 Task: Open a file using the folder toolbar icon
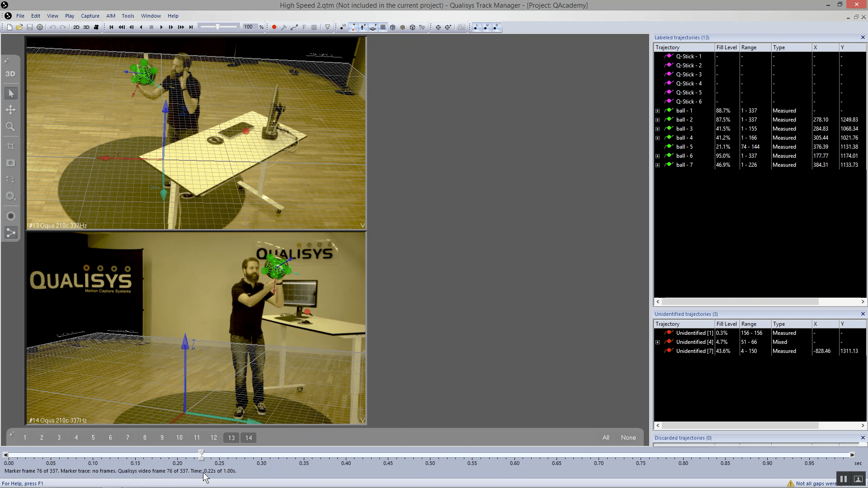click(19, 27)
